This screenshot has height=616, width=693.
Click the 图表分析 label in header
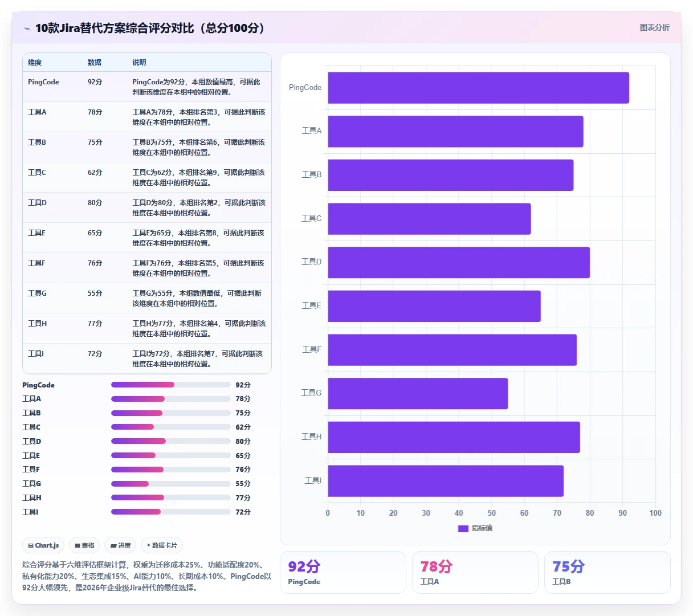654,27
